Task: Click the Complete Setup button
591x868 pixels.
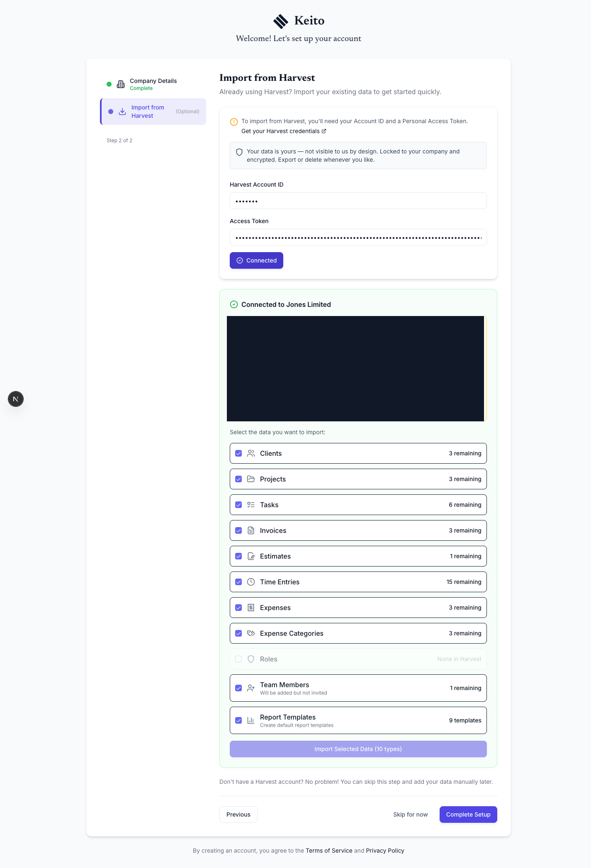Action: click(468, 815)
